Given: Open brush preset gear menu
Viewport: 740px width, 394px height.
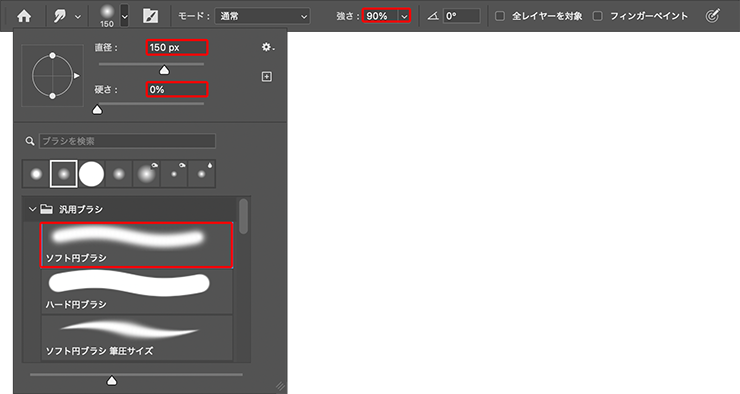Looking at the screenshot, I should click(268, 47).
